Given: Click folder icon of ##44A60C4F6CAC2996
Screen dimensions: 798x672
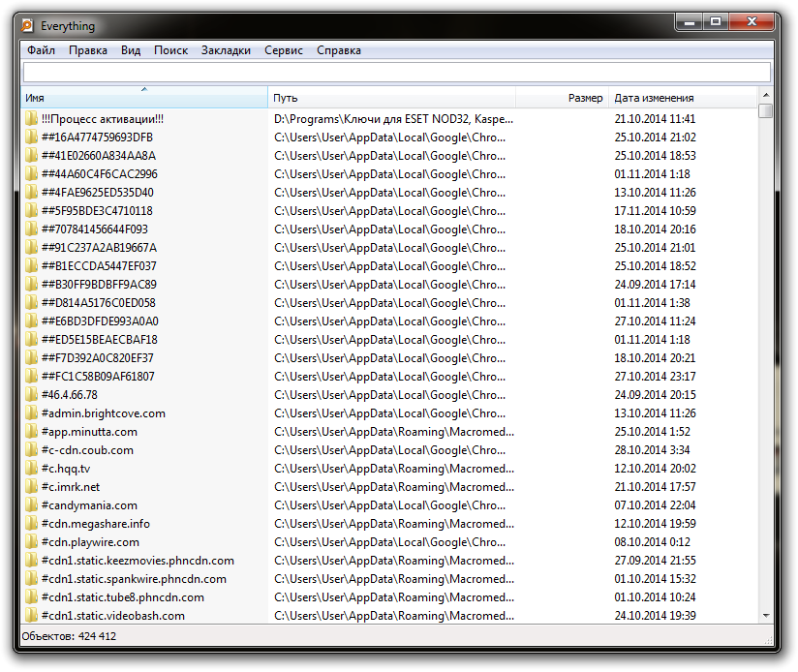Looking at the screenshot, I should click(x=32, y=174).
